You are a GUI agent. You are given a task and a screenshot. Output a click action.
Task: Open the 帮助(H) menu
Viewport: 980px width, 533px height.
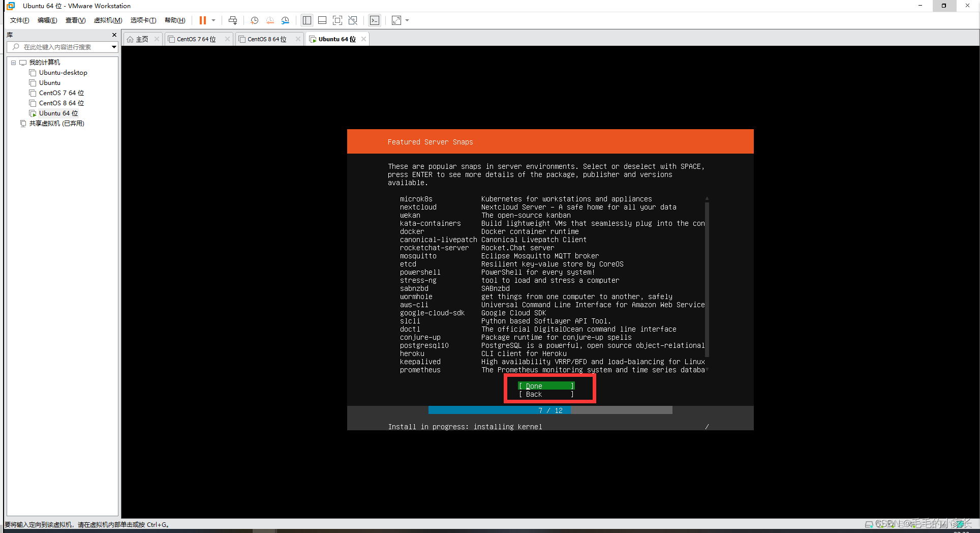pos(175,20)
